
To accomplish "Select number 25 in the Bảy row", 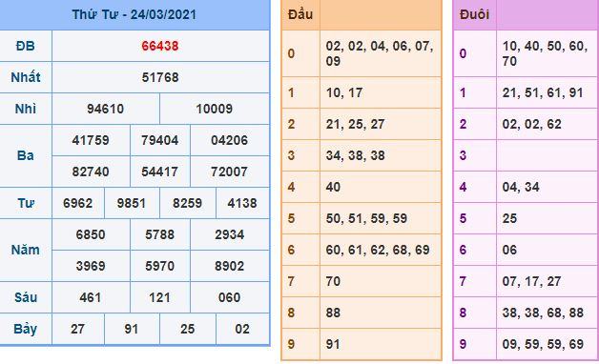I will coord(188,329).
